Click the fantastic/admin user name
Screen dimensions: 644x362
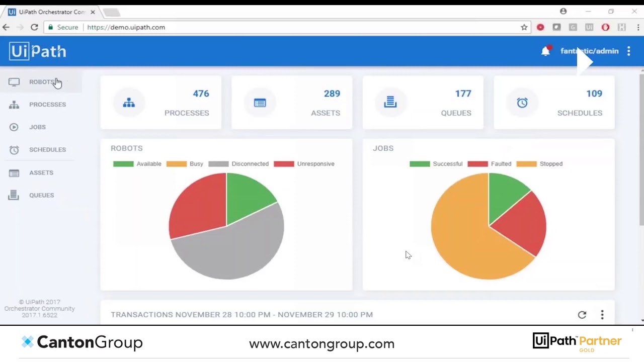coord(589,51)
